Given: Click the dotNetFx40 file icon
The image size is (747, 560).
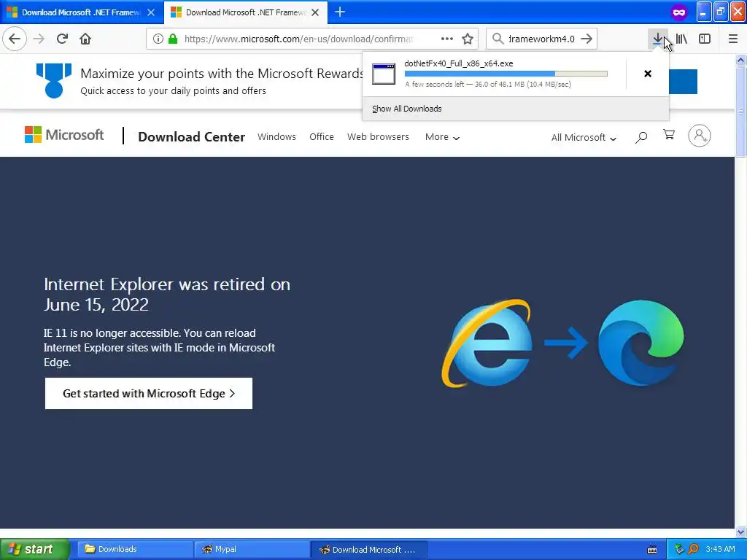Looking at the screenshot, I should pyautogui.click(x=384, y=74).
